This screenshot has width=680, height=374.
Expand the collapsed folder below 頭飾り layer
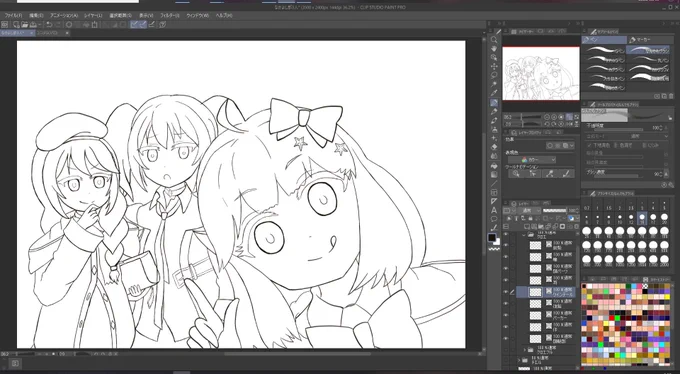click(x=525, y=349)
